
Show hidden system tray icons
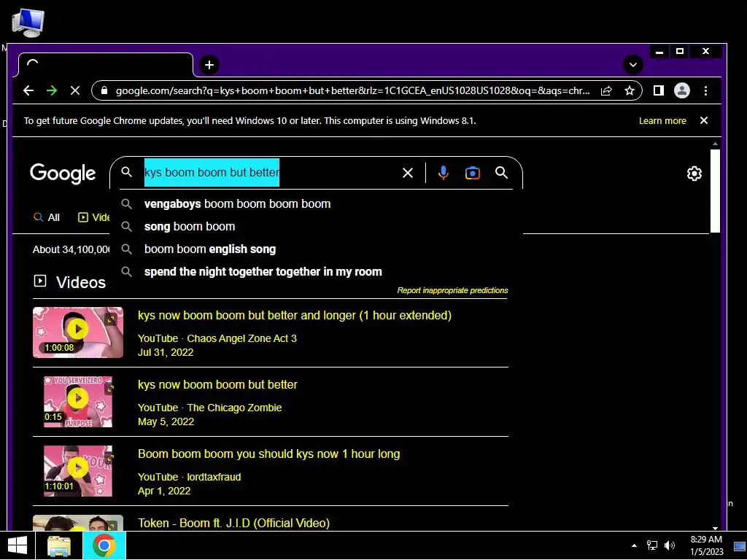tap(634, 545)
